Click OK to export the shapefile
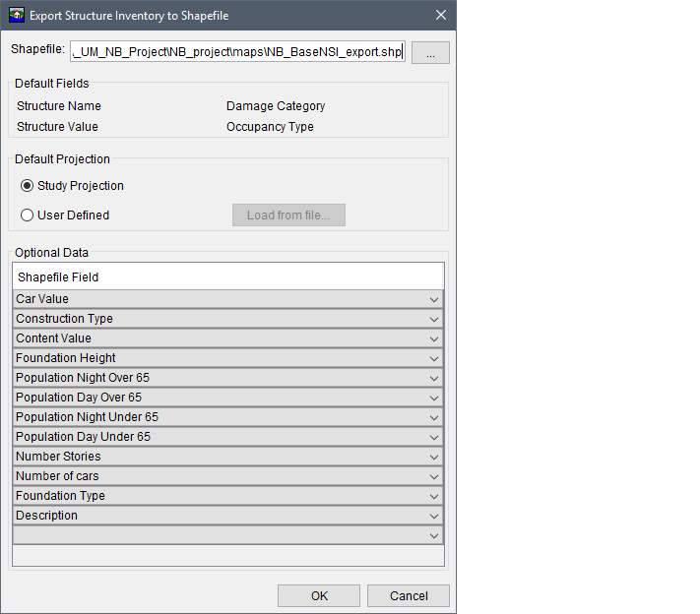The height and width of the screenshot is (614, 700). coord(319,595)
